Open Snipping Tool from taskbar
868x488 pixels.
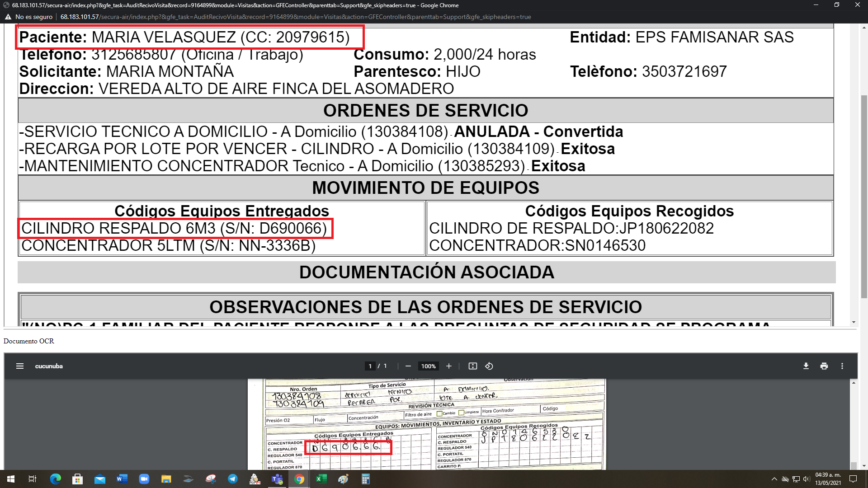[211, 479]
